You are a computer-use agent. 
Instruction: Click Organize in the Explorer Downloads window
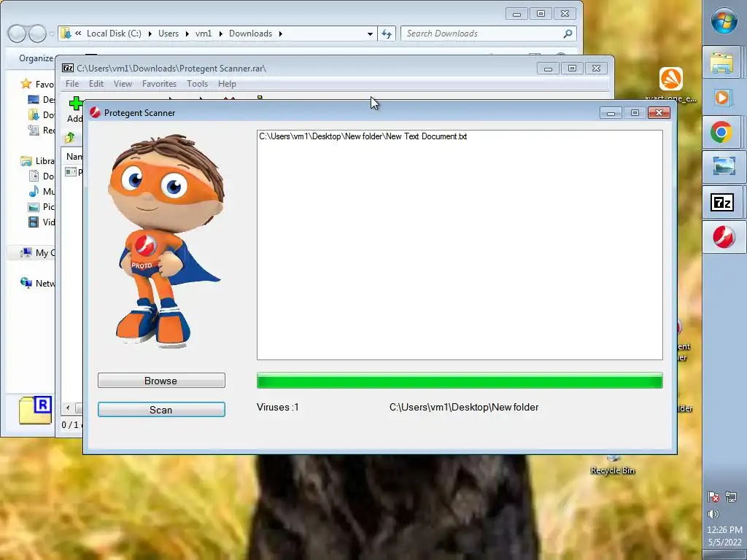pyautogui.click(x=36, y=58)
